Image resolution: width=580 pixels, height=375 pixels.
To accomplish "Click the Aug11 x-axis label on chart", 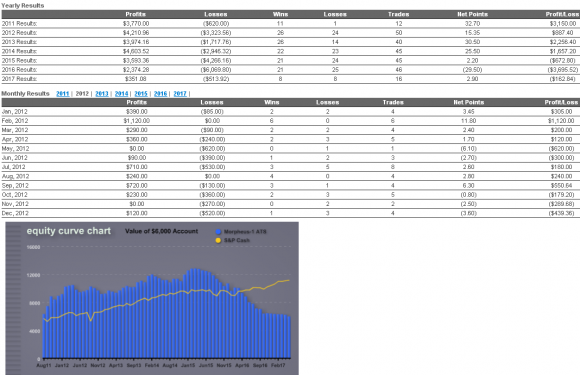I will (x=44, y=365).
